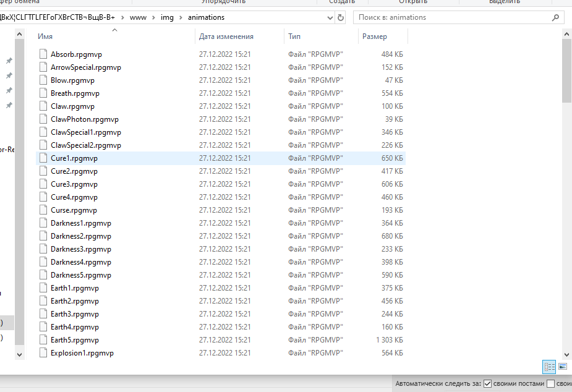Sort by Имя column header
Viewport: 572px width, 392px height.
(45, 36)
